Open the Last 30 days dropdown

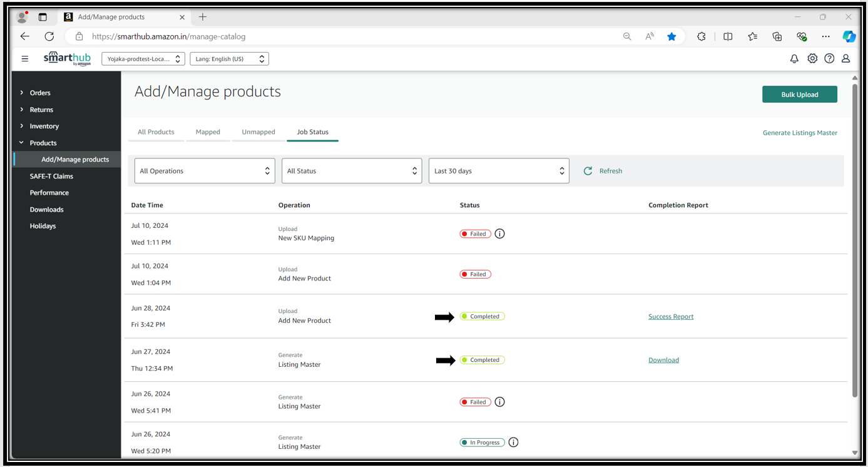tap(499, 171)
